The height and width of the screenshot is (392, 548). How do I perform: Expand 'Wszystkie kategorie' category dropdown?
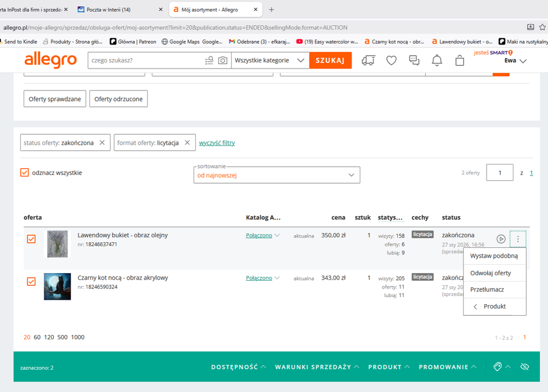[x=269, y=60]
